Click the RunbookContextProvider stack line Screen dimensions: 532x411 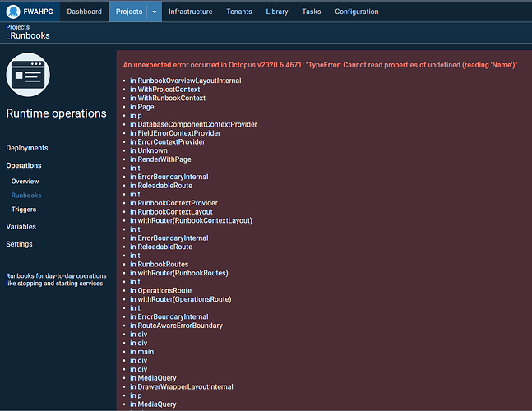[x=173, y=203]
